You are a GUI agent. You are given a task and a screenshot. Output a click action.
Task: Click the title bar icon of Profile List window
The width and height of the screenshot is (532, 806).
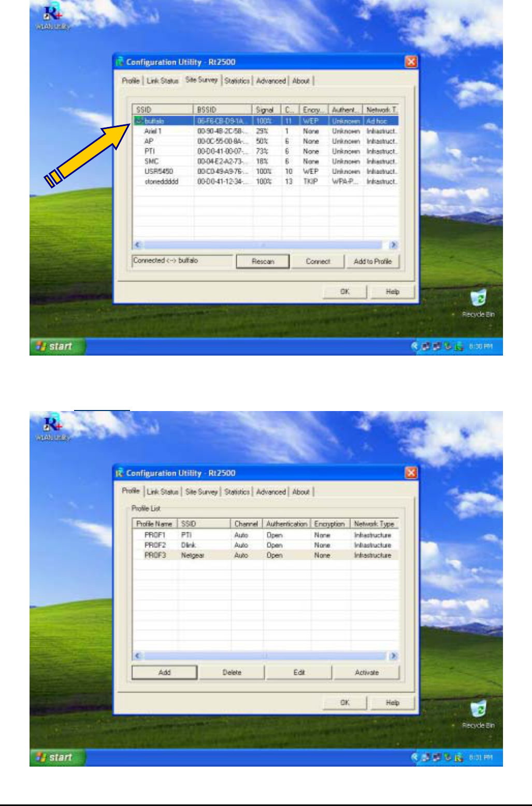coord(120,473)
